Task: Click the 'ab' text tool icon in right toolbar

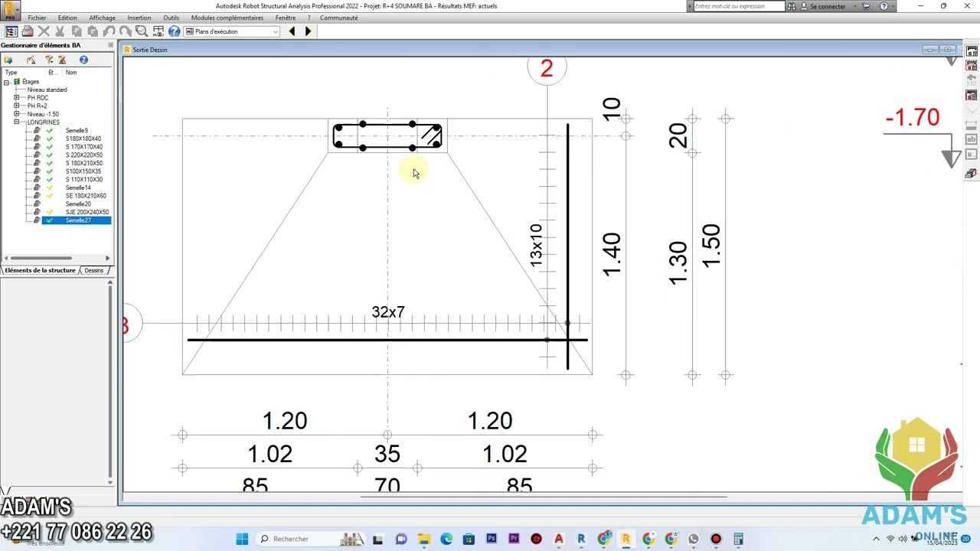Action: point(971,139)
